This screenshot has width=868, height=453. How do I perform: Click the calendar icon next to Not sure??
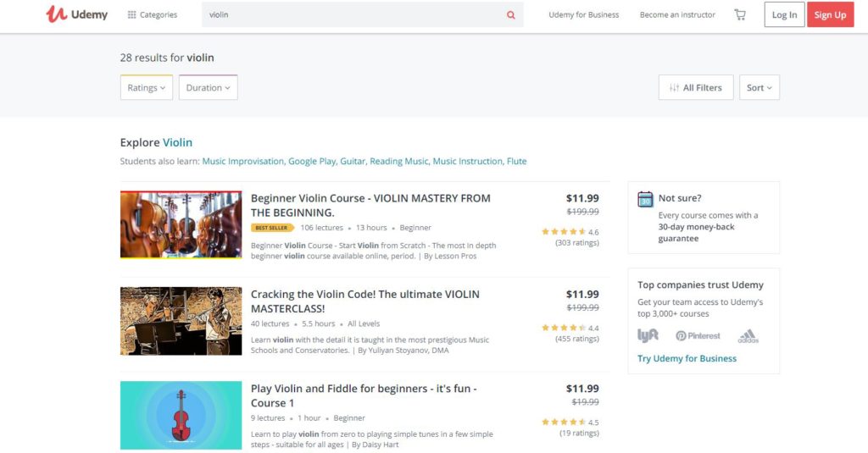pos(645,199)
